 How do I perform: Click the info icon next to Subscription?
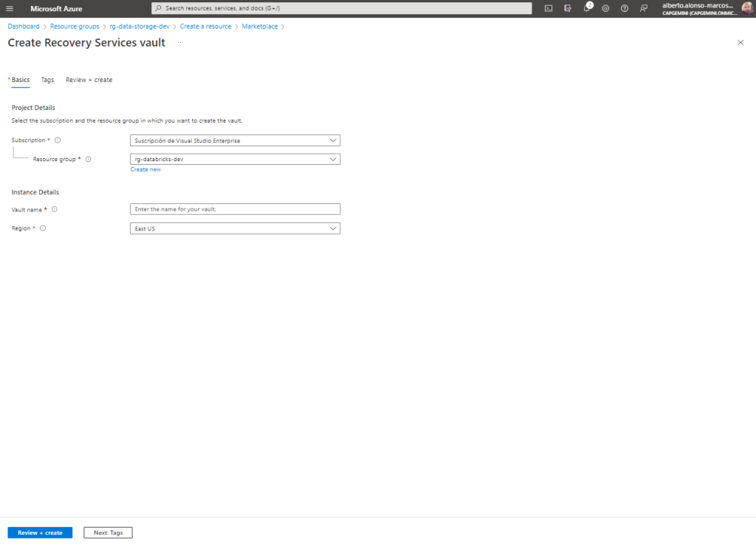click(x=58, y=140)
